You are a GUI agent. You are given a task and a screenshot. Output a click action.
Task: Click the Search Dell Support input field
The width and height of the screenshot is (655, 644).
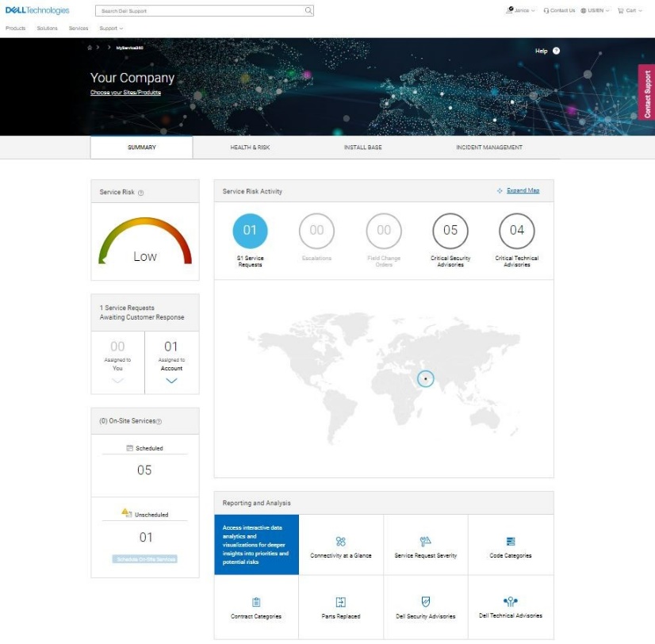click(x=198, y=11)
